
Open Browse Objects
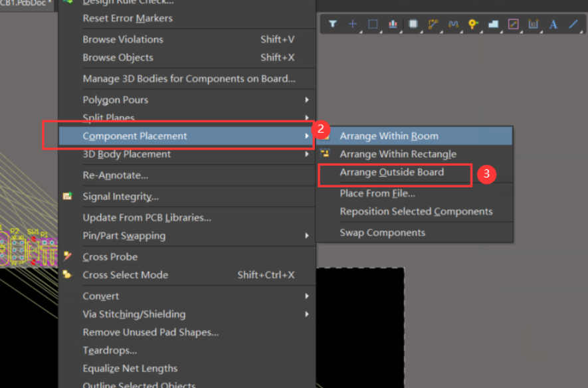(187, 57)
